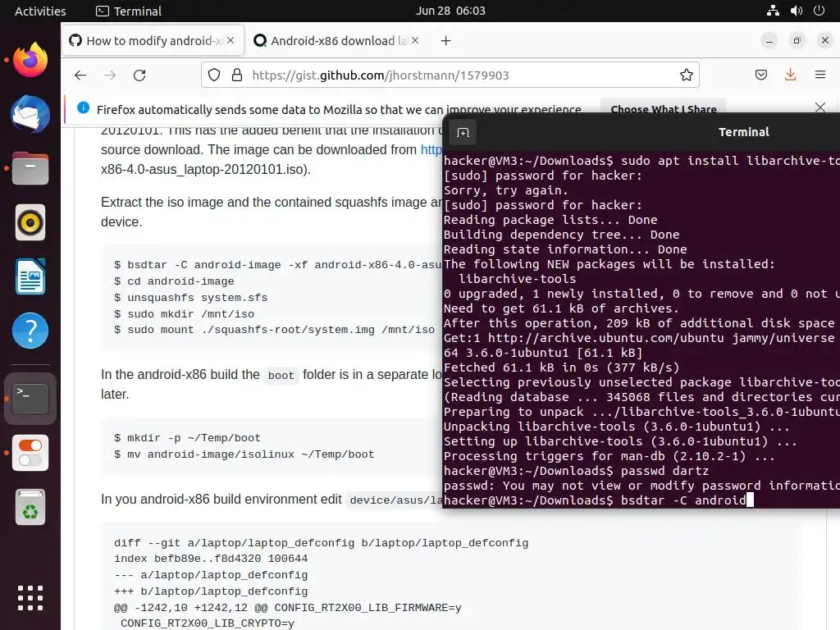Open the tracking protection shield icon

click(x=214, y=75)
